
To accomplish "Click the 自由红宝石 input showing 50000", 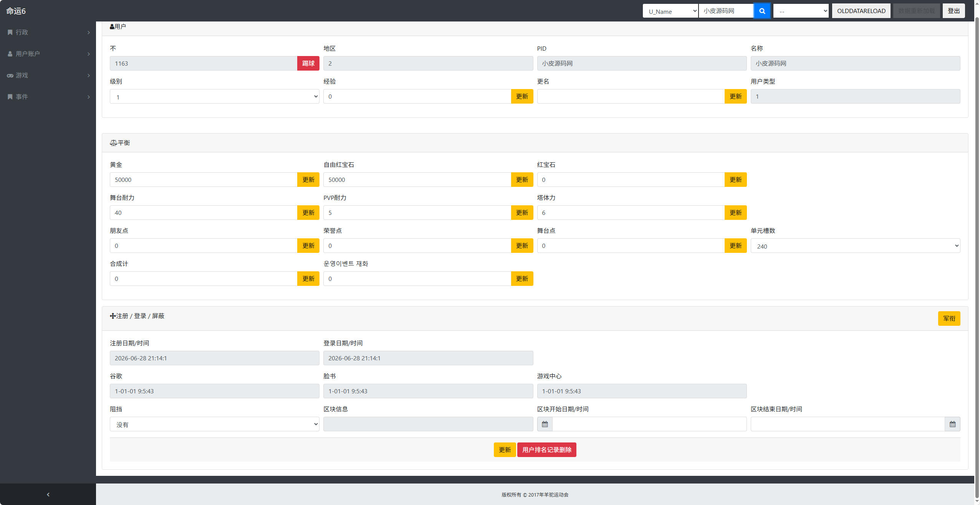I will coord(417,180).
